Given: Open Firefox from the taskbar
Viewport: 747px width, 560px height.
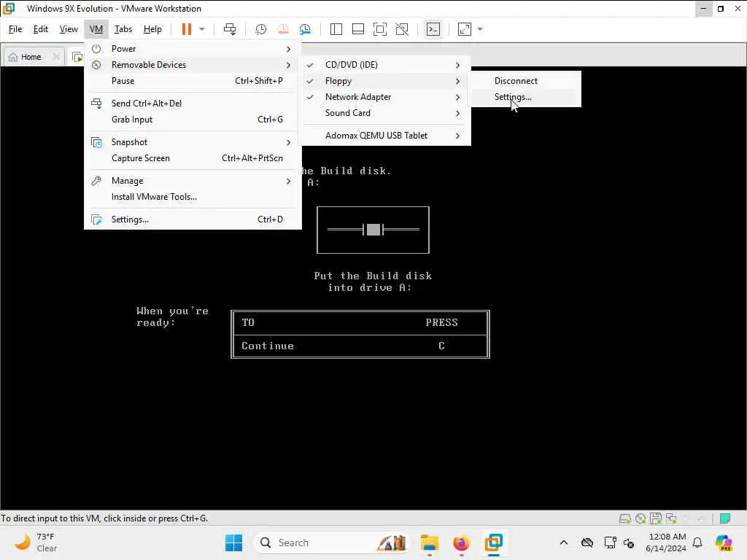Looking at the screenshot, I should pos(461,542).
